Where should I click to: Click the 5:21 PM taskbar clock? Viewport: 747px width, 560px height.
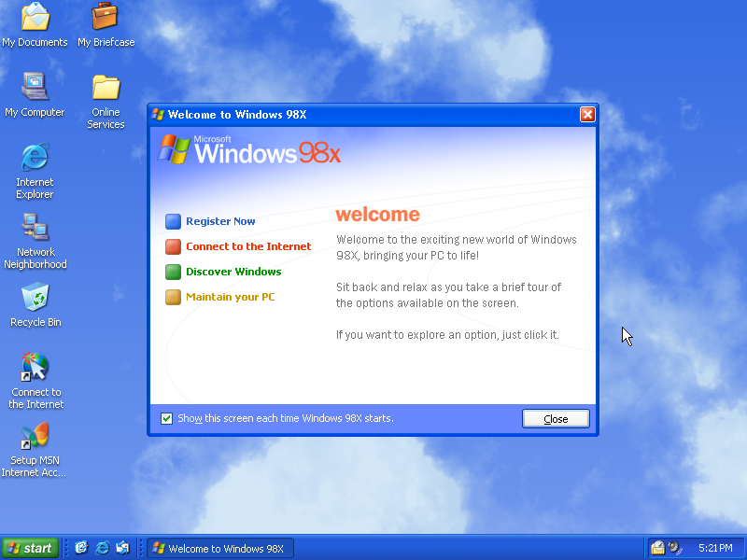point(715,548)
